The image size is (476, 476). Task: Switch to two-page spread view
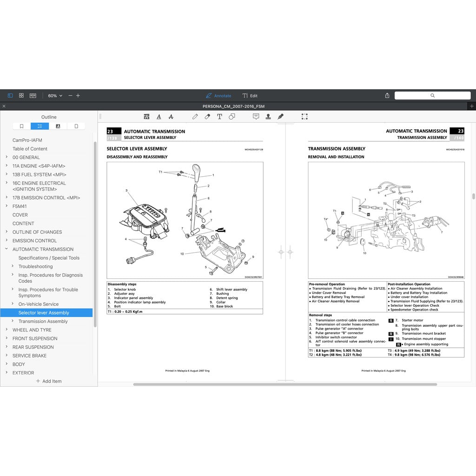[x=33, y=96]
